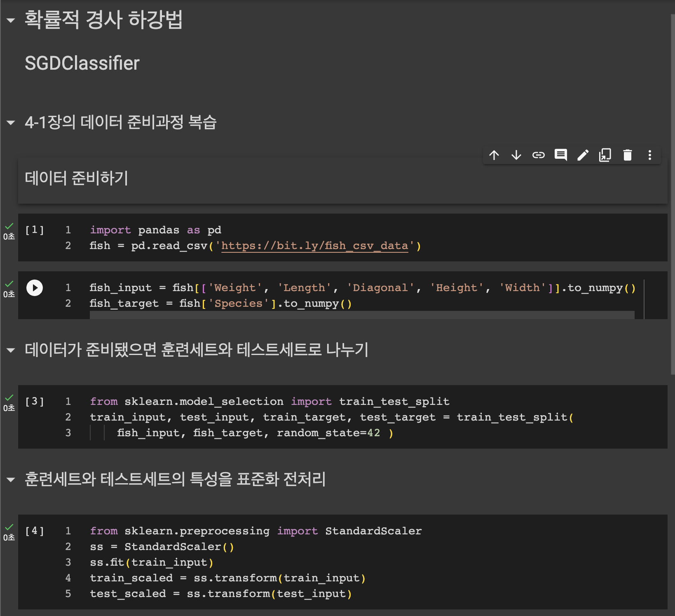The image size is (675, 616).
Task: Click the random_state=42 code text
Action: 328,433
